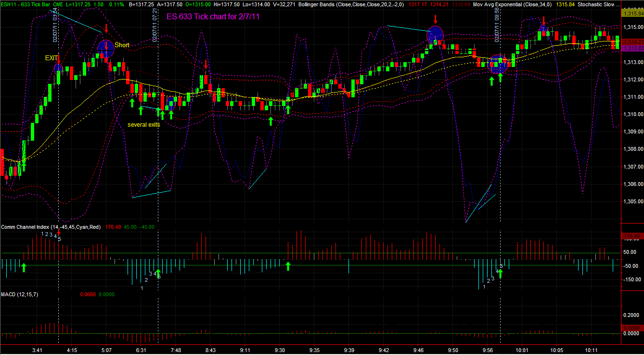644x355 pixels.
Task: Click the 10:05 time axis label
Action: click(x=557, y=350)
